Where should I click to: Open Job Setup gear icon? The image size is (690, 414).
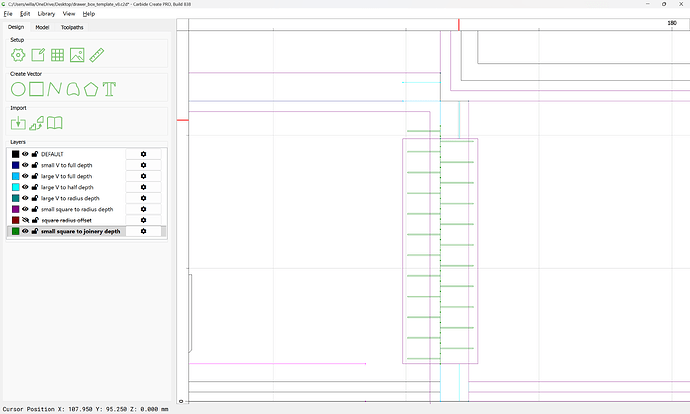click(x=18, y=55)
